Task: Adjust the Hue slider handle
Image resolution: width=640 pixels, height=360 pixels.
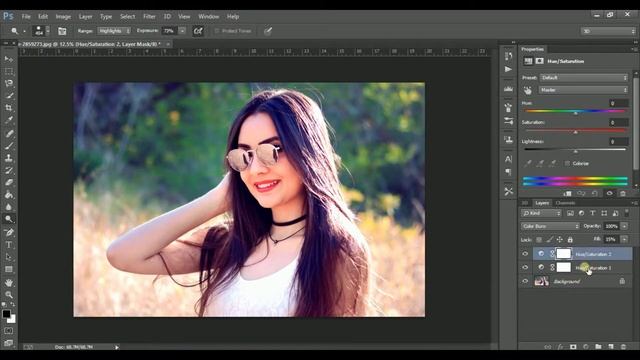Action: coord(576,113)
